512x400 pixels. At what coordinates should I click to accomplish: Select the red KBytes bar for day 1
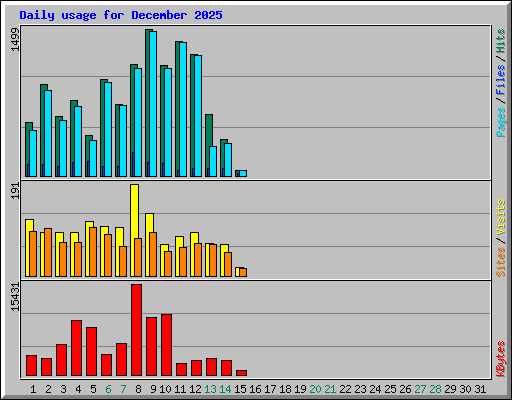click(x=31, y=365)
